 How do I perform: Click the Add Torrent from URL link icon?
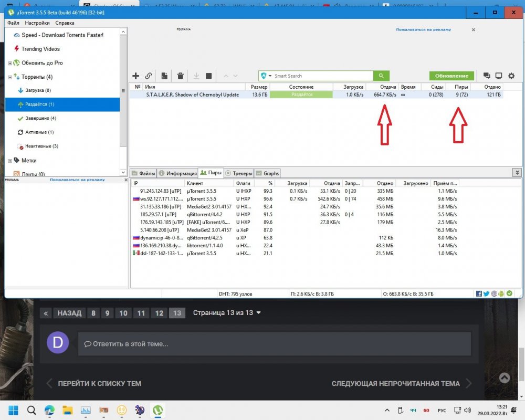[x=149, y=76]
